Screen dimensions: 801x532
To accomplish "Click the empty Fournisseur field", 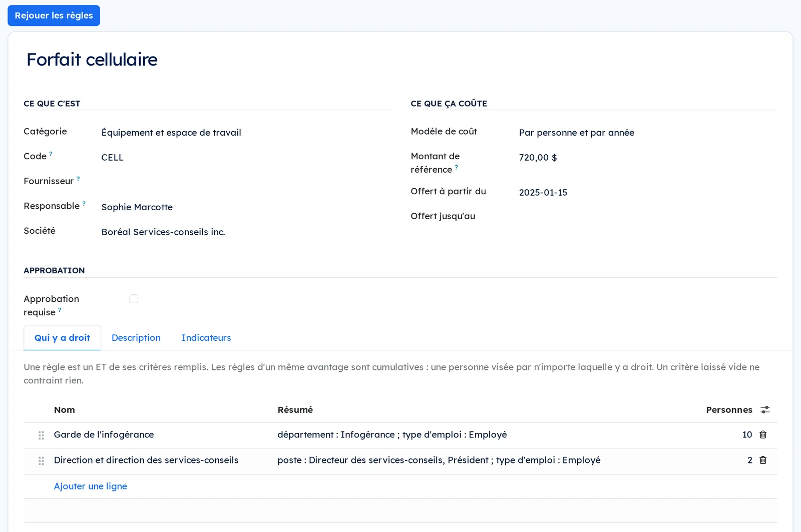I will 245,182.
